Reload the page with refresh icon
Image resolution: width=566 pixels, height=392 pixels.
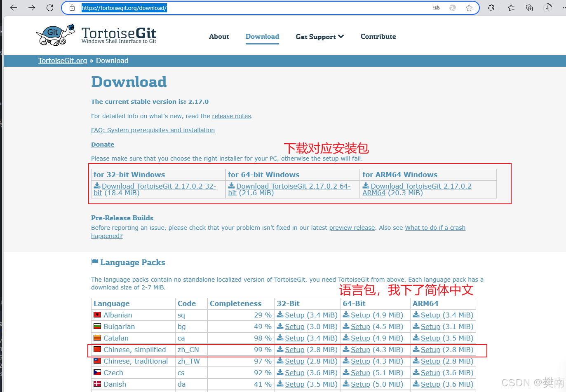(50, 8)
